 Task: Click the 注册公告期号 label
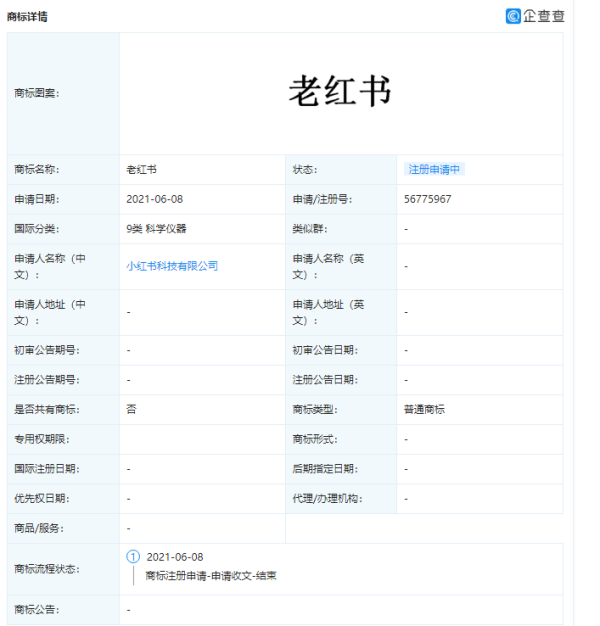pos(47,380)
